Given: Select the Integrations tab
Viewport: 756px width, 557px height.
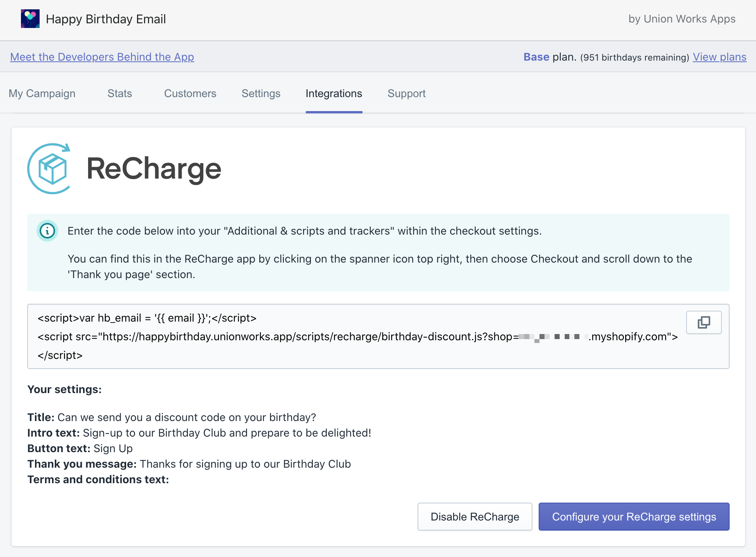Looking at the screenshot, I should pos(334,94).
